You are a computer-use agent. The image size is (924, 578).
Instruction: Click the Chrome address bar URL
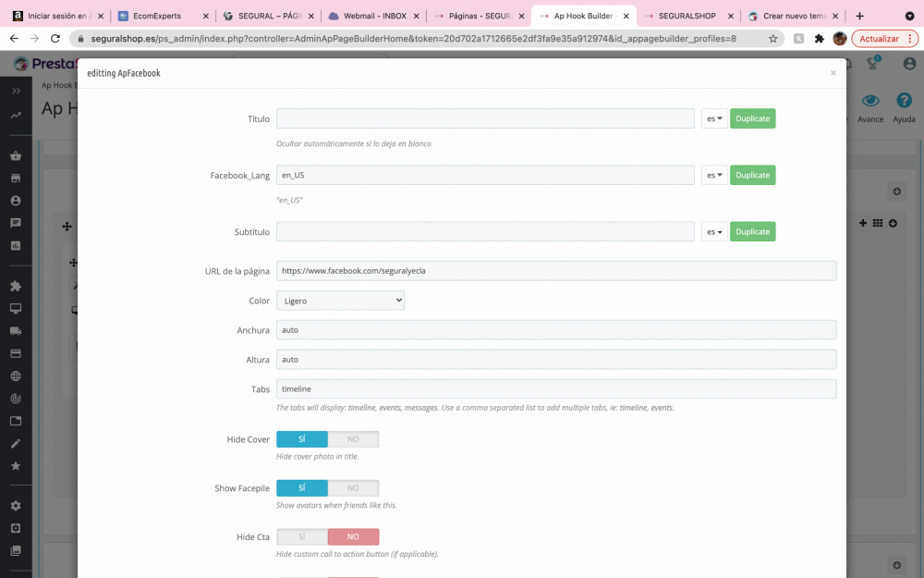[x=414, y=39]
